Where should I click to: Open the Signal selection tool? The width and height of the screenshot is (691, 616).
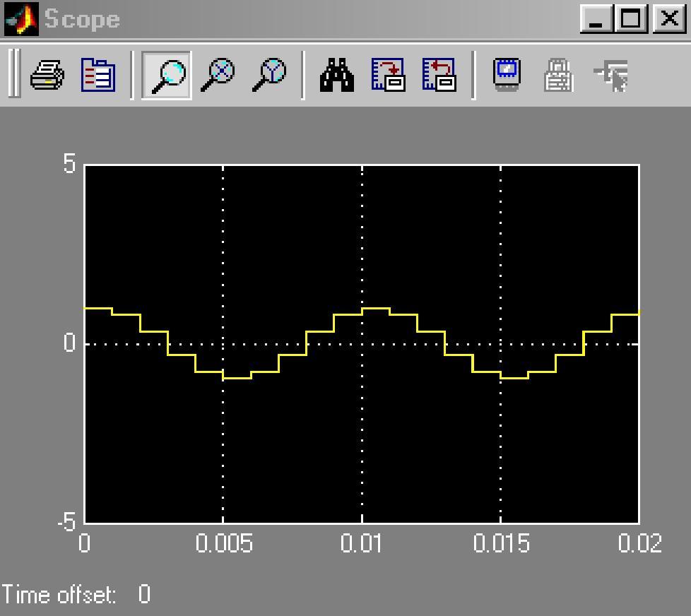610,74
